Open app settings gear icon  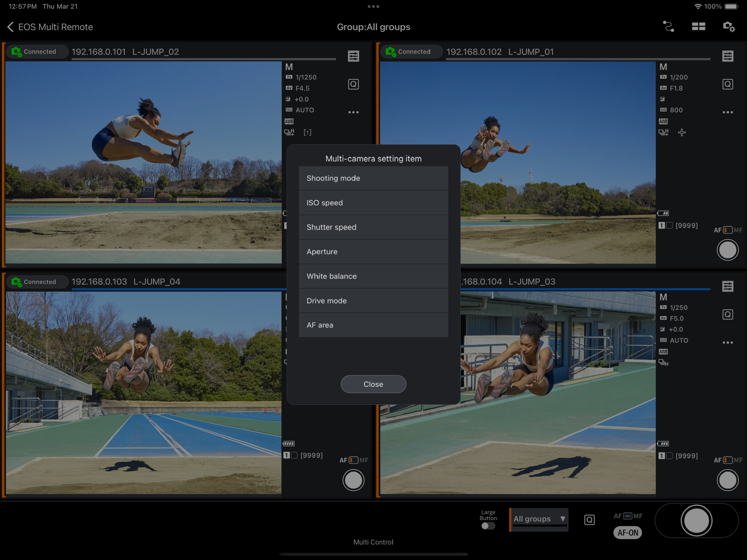point(729,27)
